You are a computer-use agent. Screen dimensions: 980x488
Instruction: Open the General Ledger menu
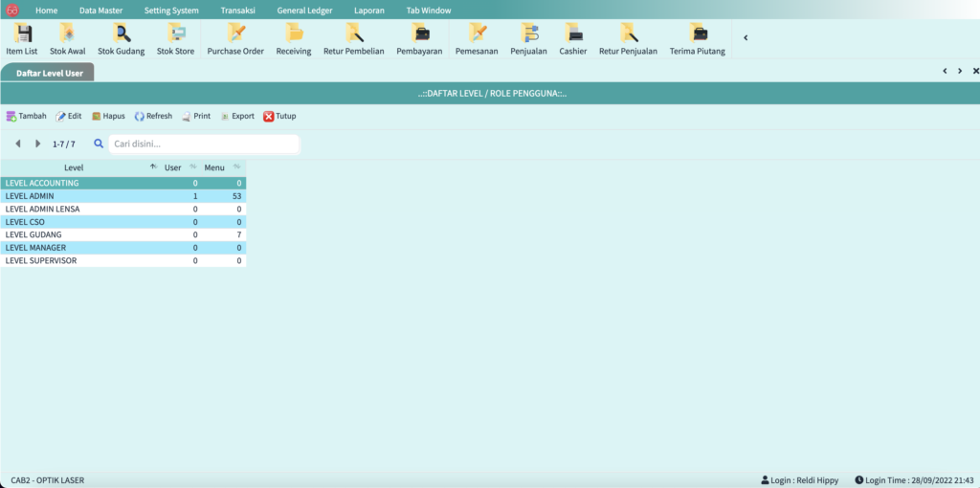304,10
